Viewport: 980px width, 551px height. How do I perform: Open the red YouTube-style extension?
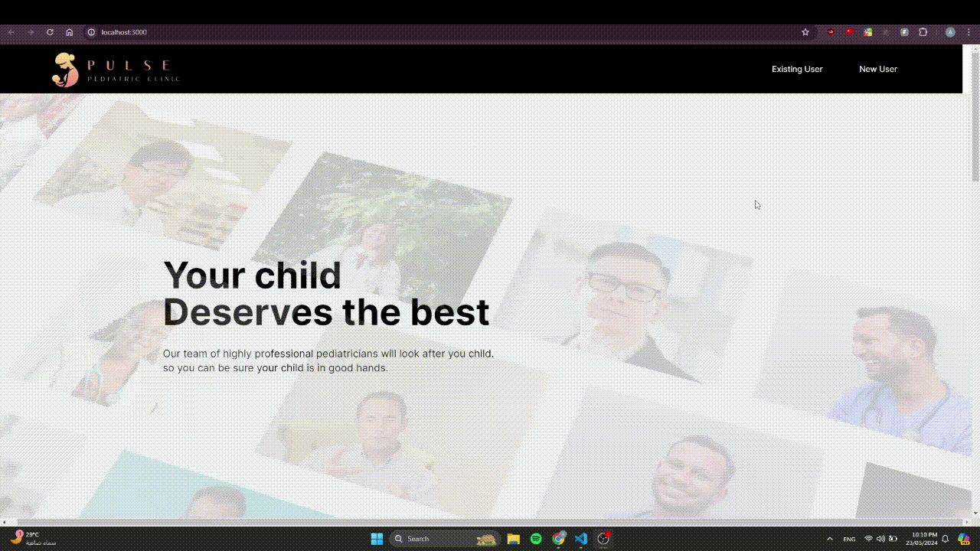click(x=849, y=32)
